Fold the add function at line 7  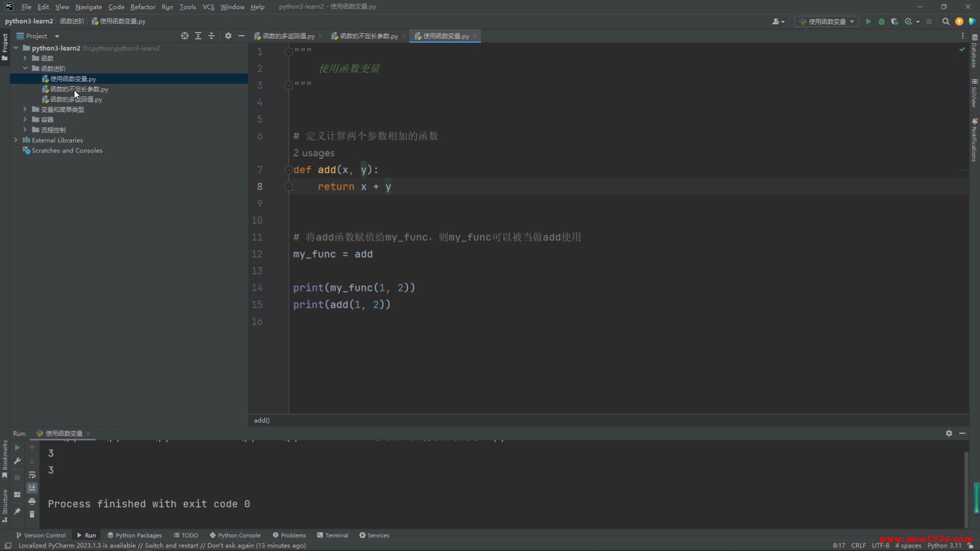[x=288, y=170]
